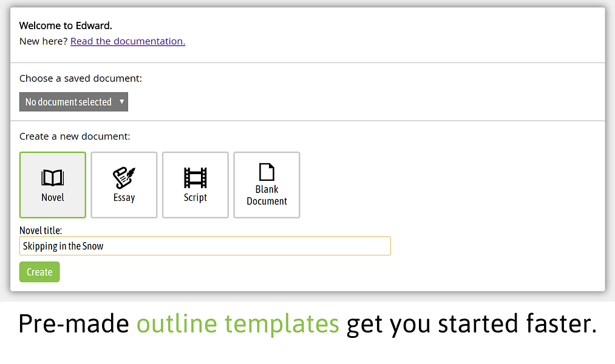Expand saved documents using the dropdown arrow
Screen dimensions: 615x364
tap(122, 101)
